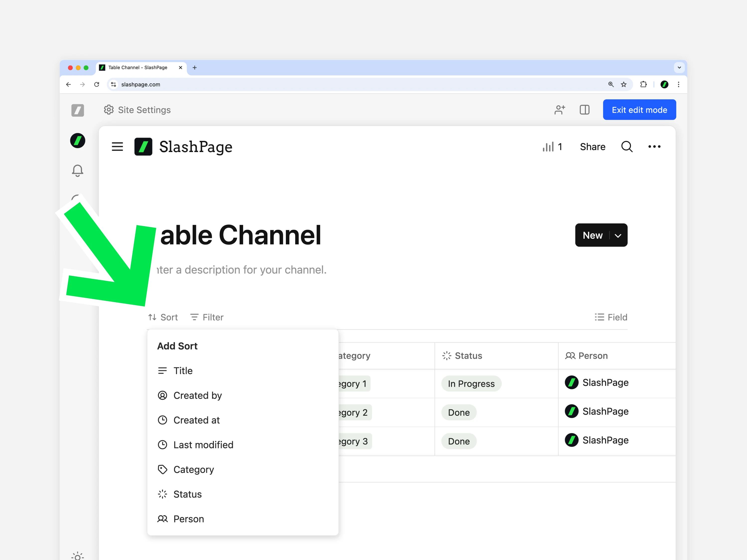This screenshot has height=560, width=747.
Task: Open page search magnifier
Action: (627, 147)
